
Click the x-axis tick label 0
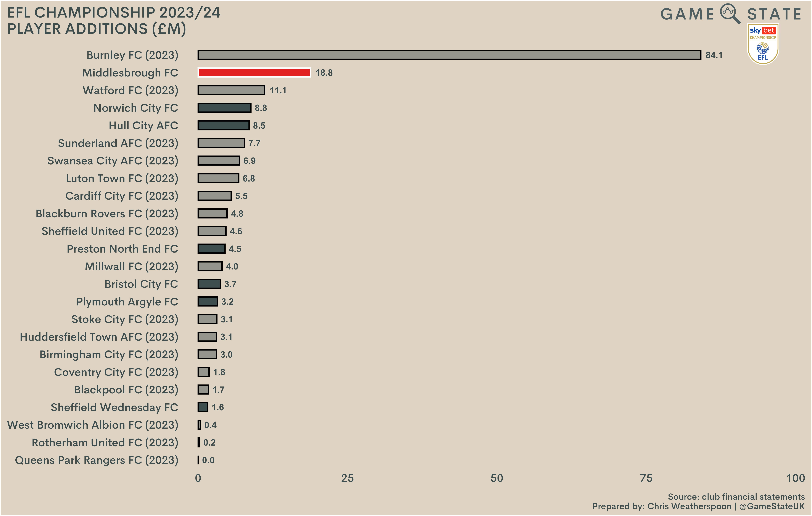[x=198, y=478]
